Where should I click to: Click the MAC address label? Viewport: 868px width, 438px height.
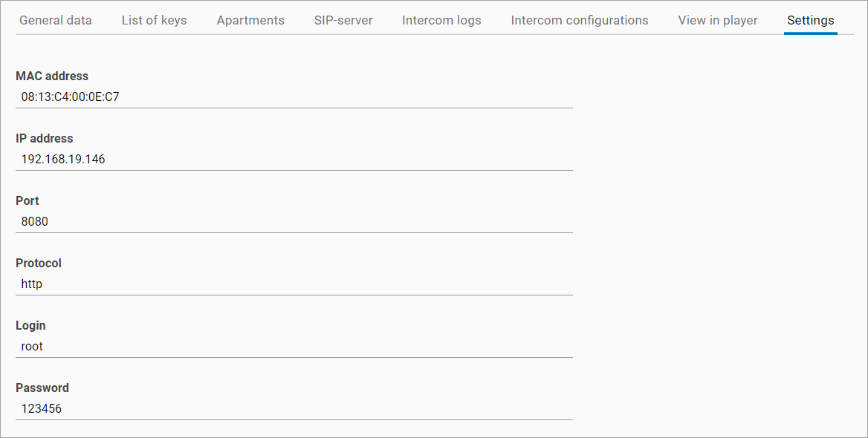(52, 76)
